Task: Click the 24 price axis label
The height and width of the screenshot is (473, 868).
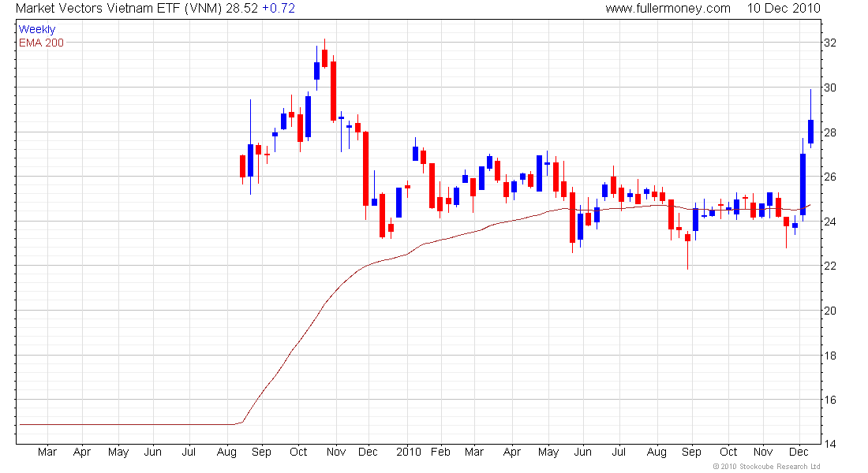Action: (830, 222)
